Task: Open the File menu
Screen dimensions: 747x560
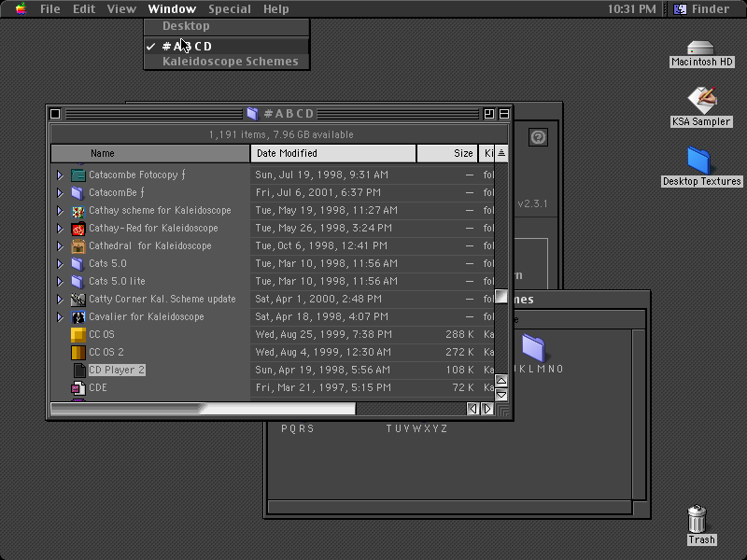Action: 50,8
